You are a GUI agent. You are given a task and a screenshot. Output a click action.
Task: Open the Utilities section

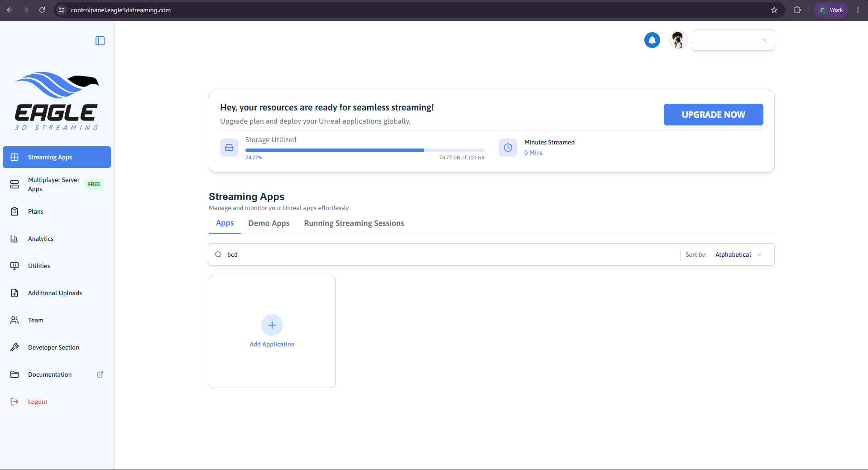57,266
